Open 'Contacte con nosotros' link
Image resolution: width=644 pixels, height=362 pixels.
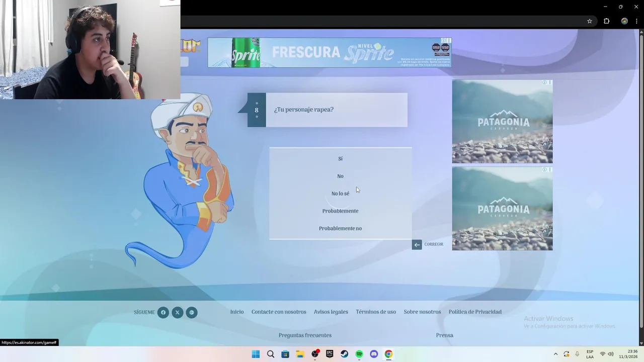coord(279,312)
